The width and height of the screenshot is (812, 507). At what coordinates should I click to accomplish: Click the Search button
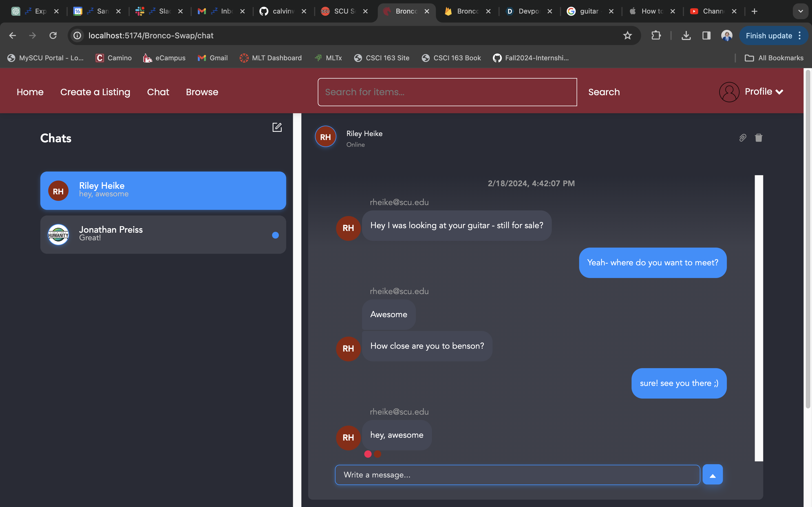604,92
